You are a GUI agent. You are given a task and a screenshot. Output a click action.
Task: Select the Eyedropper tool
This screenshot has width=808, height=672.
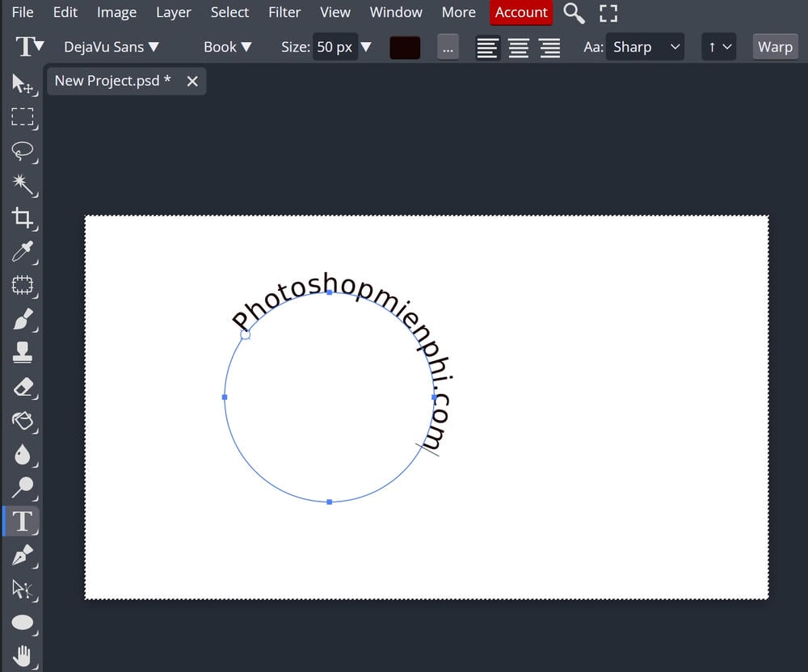click(x=22, y=251)
